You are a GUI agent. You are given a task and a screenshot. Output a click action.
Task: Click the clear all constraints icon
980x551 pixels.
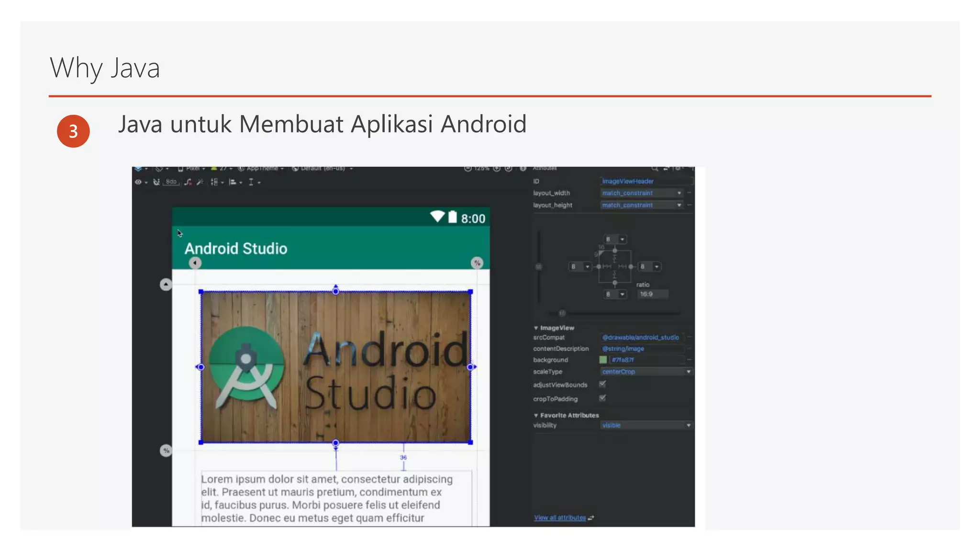[x=188, y=182]
